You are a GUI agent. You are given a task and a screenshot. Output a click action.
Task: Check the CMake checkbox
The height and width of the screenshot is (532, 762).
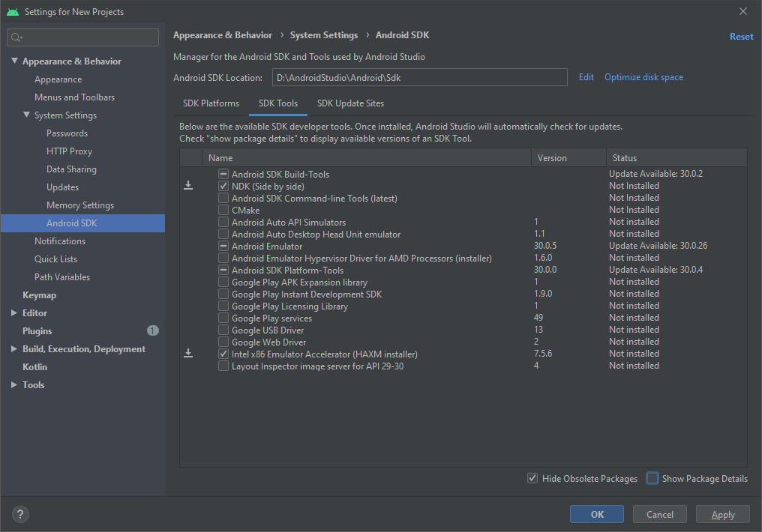(x=223, y=210)
